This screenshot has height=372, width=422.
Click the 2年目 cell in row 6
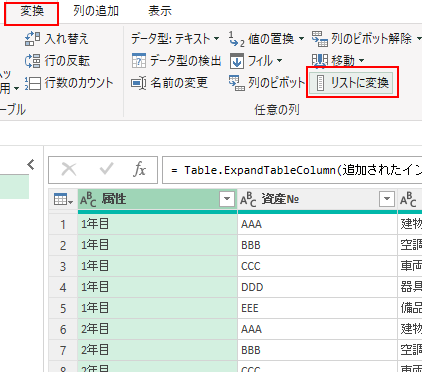[x=157, y=329]
